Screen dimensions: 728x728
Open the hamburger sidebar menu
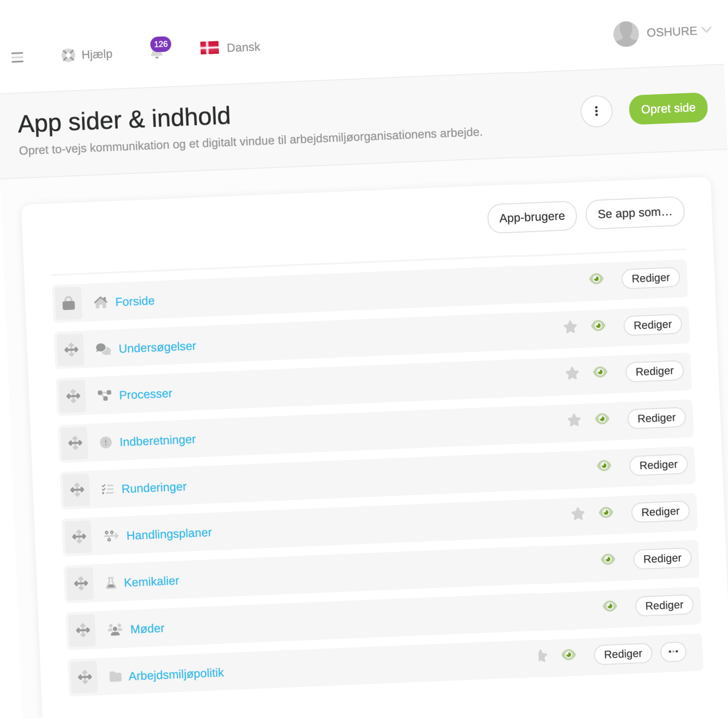click(17, 57)
